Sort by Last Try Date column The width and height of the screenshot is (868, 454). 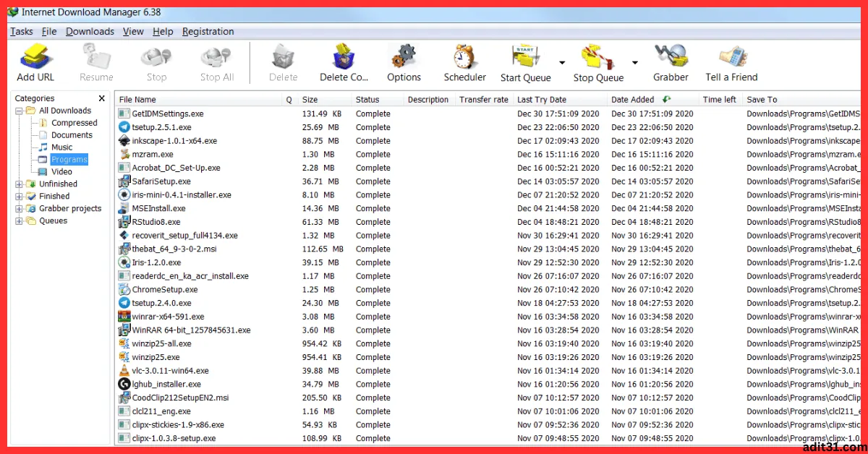(x=561, y=100)
